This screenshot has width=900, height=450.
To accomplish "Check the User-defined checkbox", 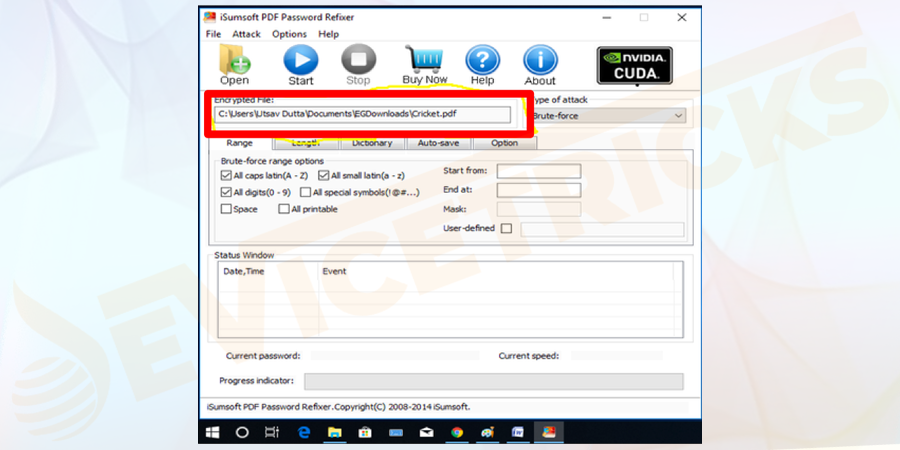I will click(x=506, y=228).
